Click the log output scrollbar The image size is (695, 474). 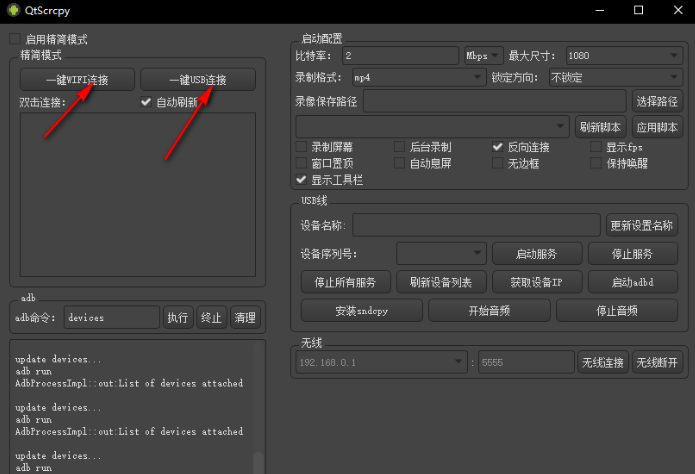(258, 463)
